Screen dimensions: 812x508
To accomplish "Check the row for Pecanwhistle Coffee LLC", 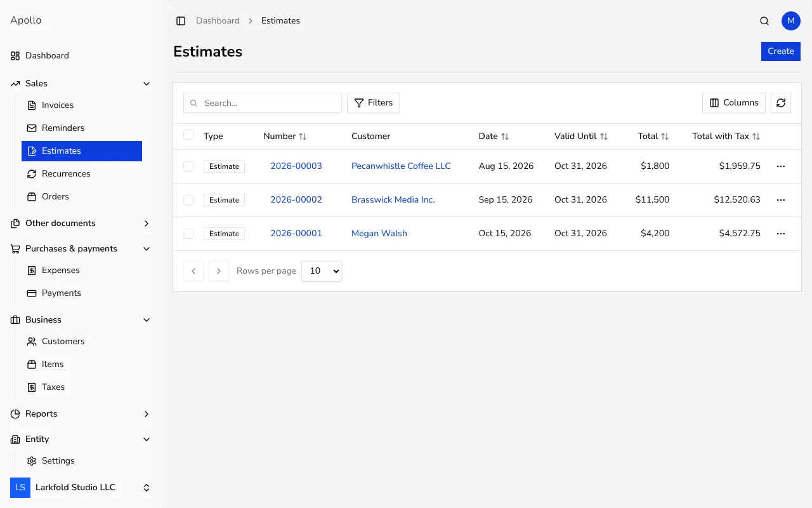I will click(x=188, y=166).
